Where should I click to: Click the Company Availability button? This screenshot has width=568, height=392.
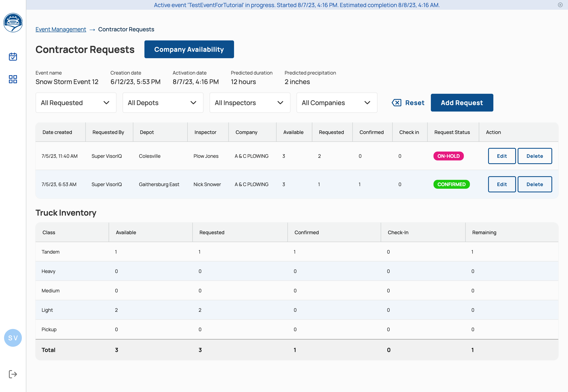[x=189, y=49]
